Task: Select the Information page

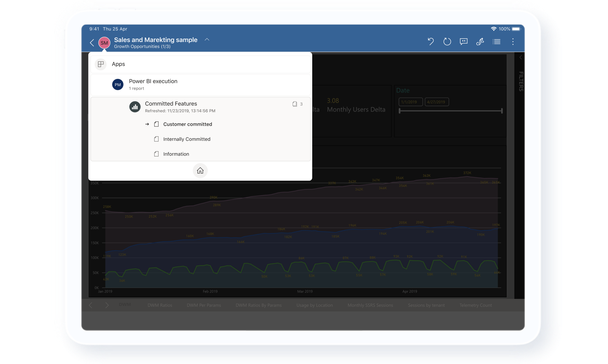Action: pyautogui.click(x=176, y=154)
